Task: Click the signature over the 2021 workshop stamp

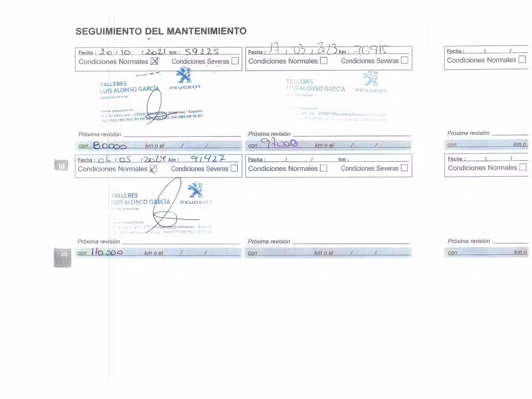Action: pos(159,106)
